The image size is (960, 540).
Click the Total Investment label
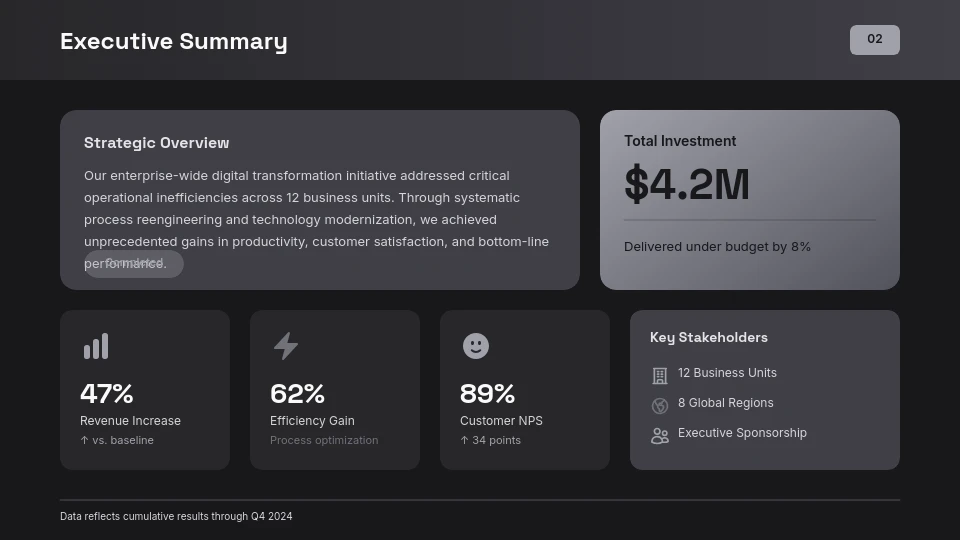(680, 141)
